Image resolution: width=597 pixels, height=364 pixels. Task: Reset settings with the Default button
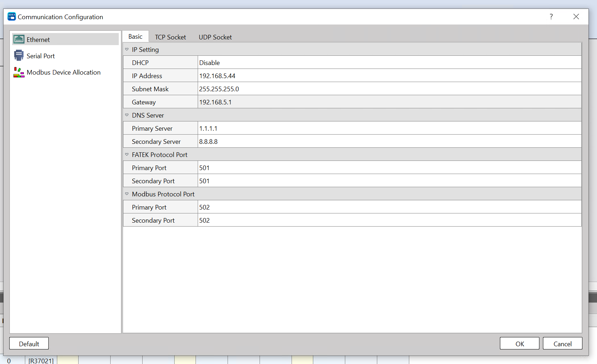click(29, 344)
